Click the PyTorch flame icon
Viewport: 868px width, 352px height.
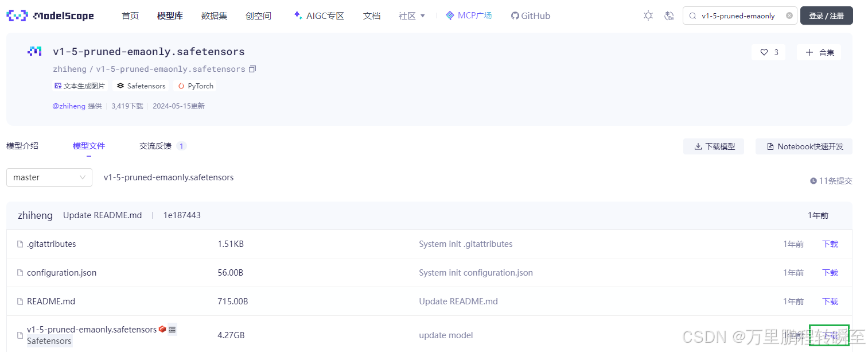point(181,86)
